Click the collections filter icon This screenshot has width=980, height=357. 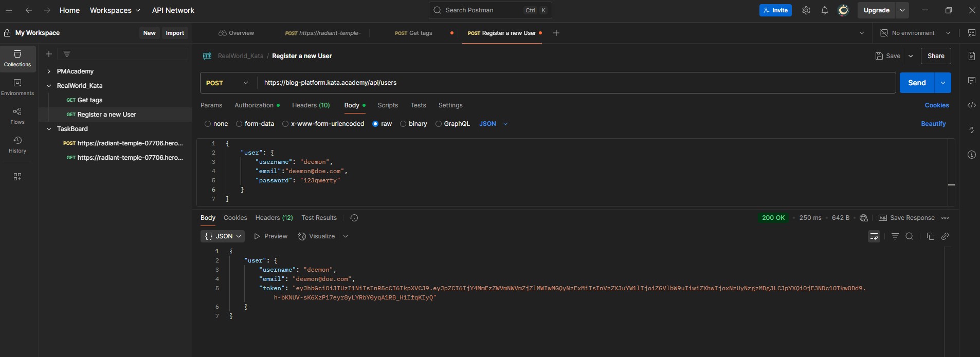67,54
